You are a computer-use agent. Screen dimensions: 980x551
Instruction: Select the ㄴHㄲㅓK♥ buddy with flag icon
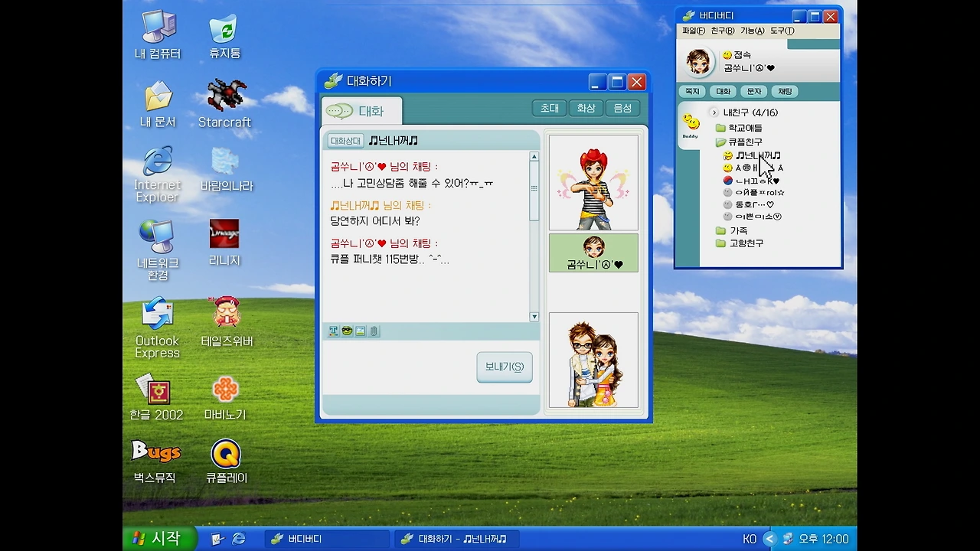click(x=751, y=181)
